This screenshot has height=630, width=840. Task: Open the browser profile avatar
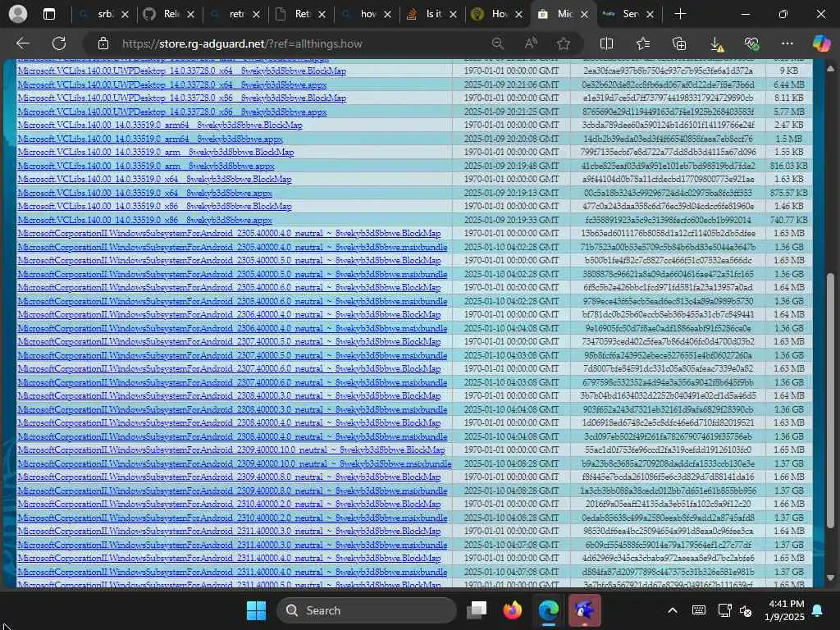click(18, 14)
